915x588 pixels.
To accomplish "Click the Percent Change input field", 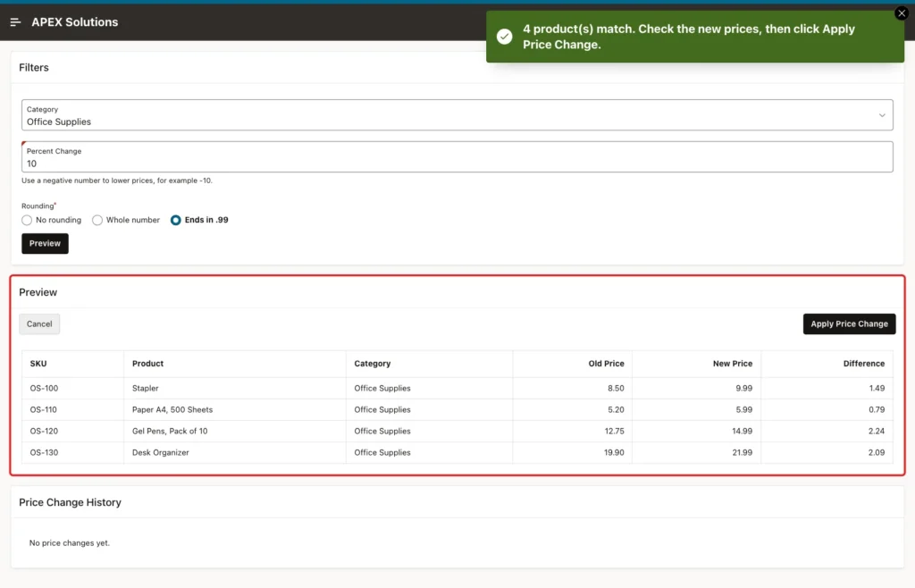I will pos(457,157).
